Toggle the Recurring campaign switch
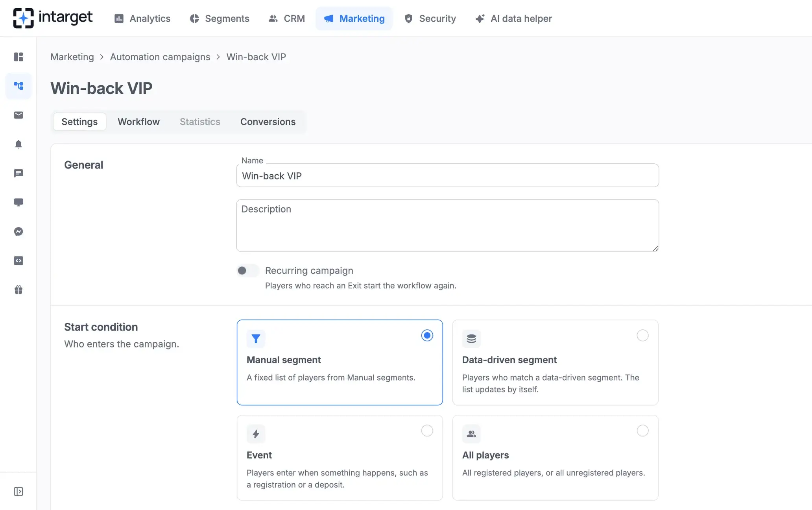This screenshot has height=510, width=812. [x=248, y=271]
